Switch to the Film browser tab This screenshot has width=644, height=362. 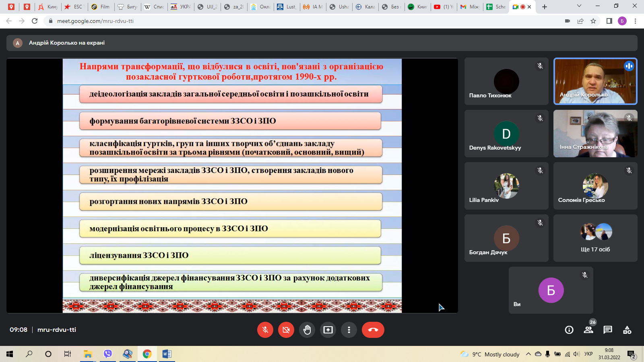101,7
